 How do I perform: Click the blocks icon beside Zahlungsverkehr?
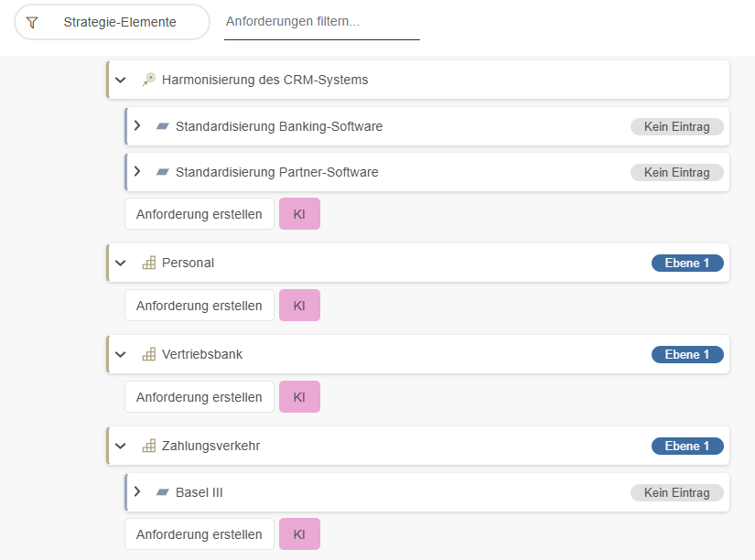pyautogui.click(x=149, y=446)
